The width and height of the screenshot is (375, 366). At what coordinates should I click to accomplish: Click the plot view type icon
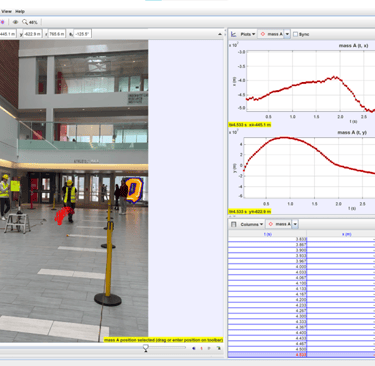[x=234, y=34]
